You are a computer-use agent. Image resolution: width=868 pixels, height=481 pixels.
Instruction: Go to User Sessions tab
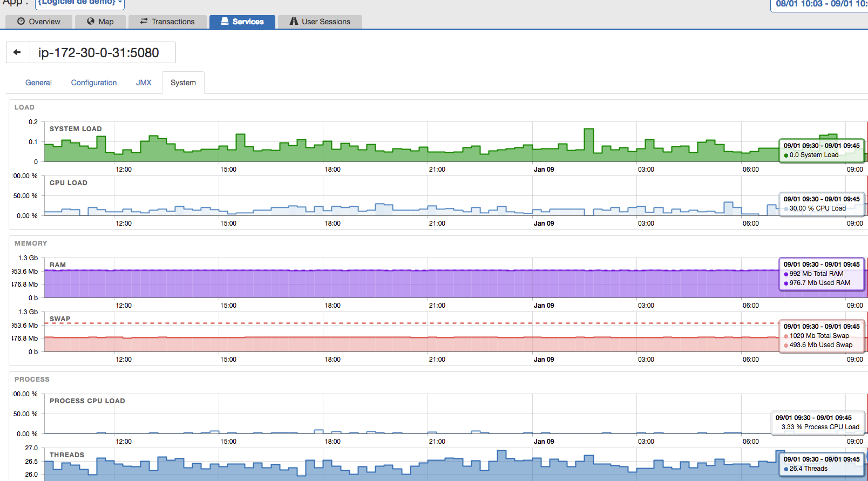tap(320, 22)
